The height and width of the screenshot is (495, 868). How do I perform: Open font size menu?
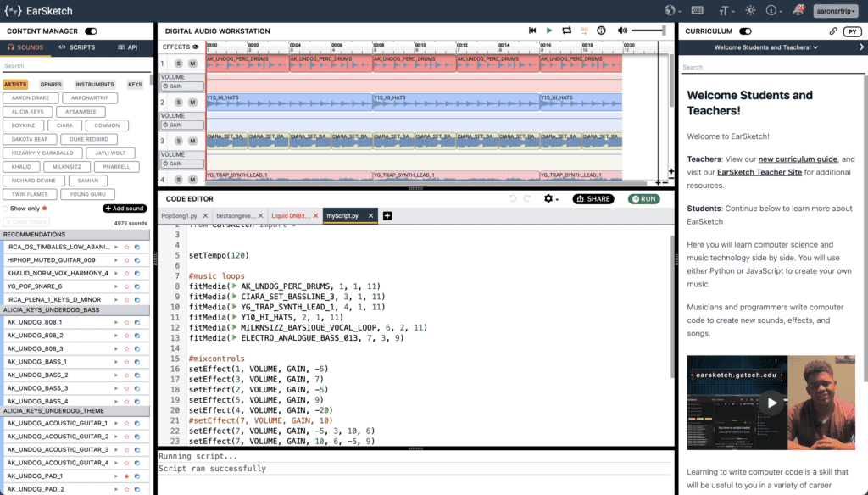(726, 10)
